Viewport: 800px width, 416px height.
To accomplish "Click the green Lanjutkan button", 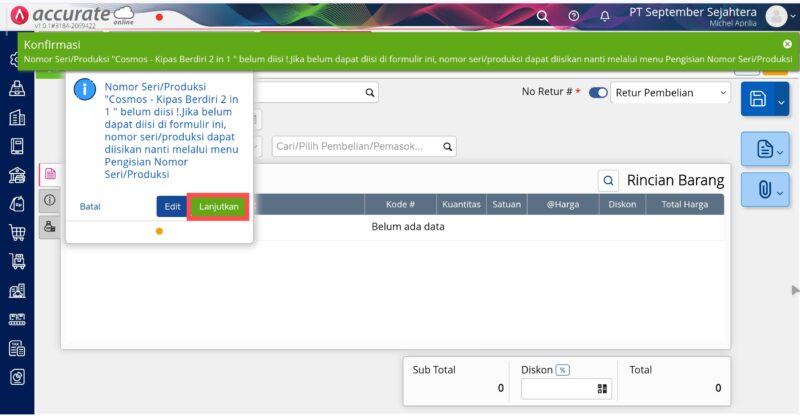I will point(219,206).
